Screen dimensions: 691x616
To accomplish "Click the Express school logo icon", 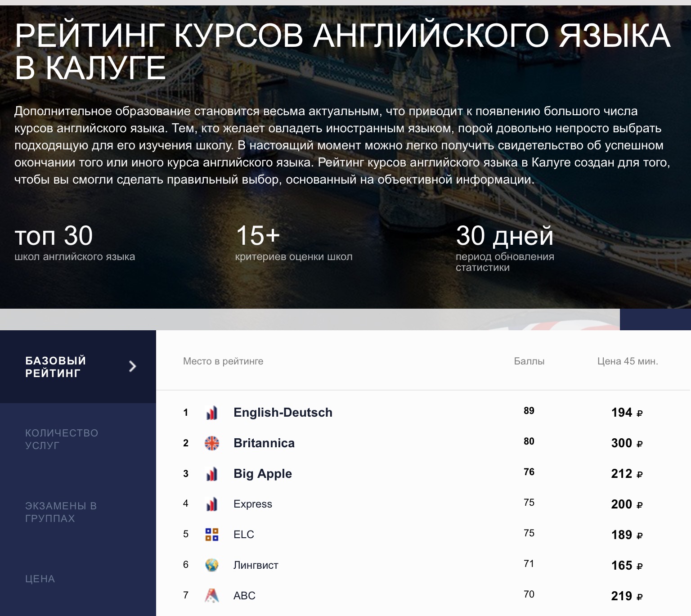I will click(x=212, y=504).
